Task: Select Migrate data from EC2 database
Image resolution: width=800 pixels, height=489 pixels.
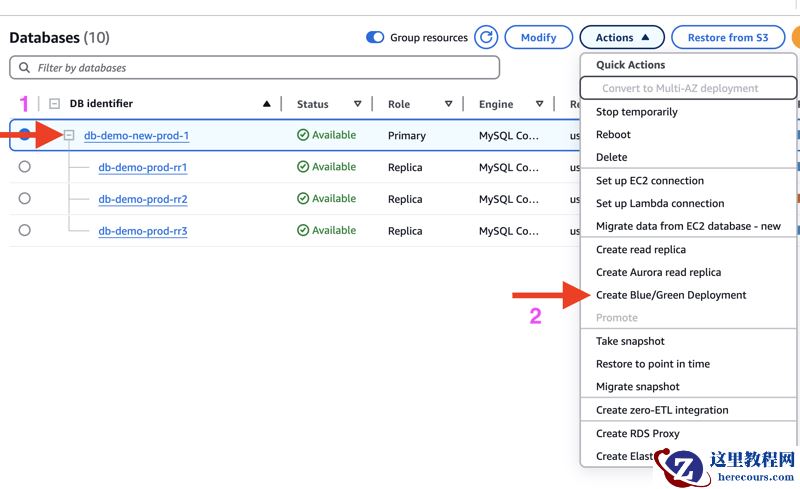Action: tap(688, 226)
